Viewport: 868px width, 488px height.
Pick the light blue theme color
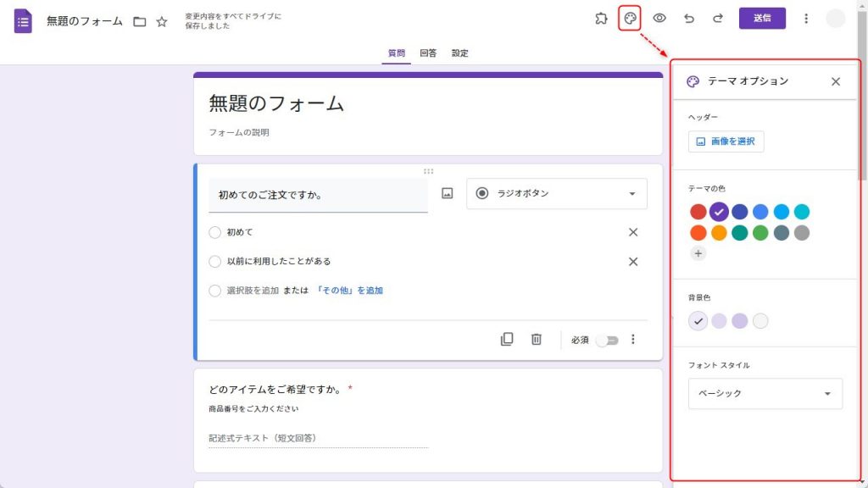coord(781,212)
